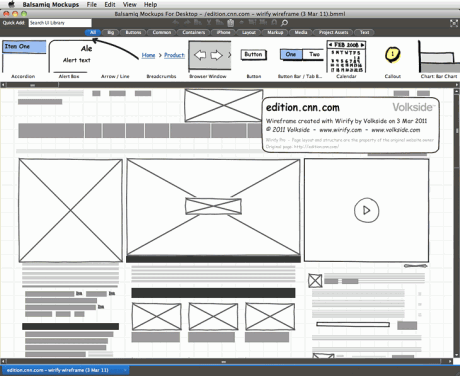
Task: Pick the Arrow / Line control
Action: click(115, 59)
